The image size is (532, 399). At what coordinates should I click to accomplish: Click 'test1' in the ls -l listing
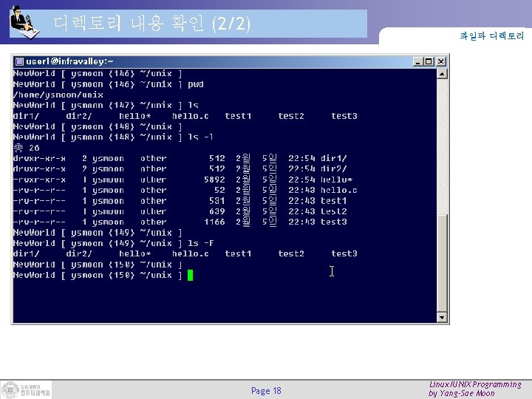pyautogui.click(x=334, y=201)
